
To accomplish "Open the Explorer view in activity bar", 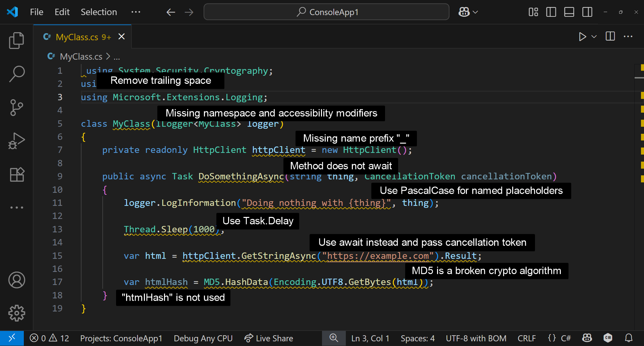I will pos(16,41).
